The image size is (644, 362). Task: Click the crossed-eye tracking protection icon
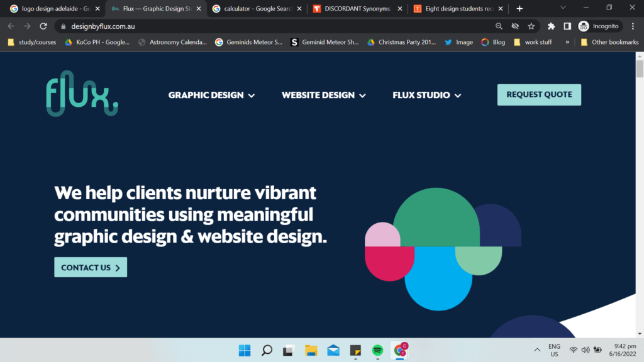[515, 26]
